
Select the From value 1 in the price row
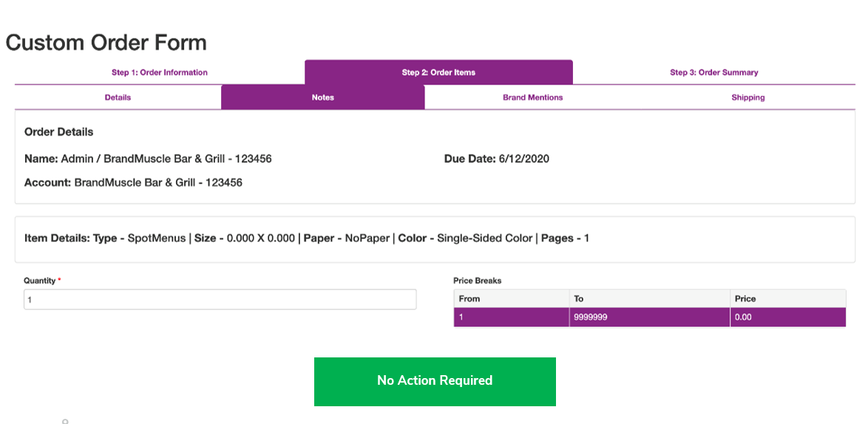point(511,317)
